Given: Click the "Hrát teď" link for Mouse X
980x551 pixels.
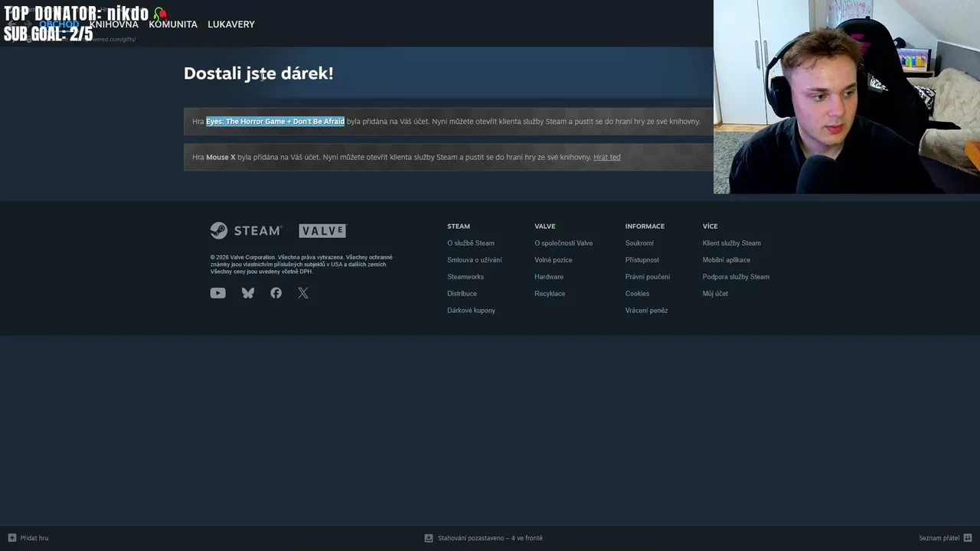Looking at the screenshot, I should pos(607,157).
